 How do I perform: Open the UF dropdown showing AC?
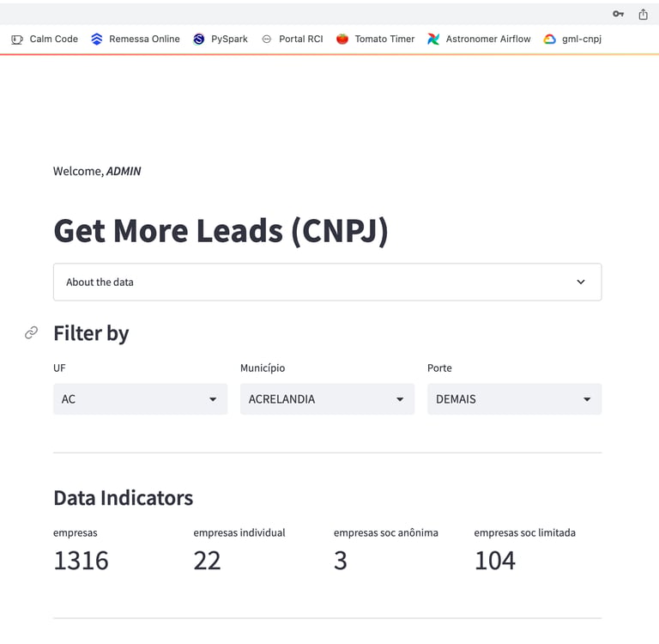point(141,398)
